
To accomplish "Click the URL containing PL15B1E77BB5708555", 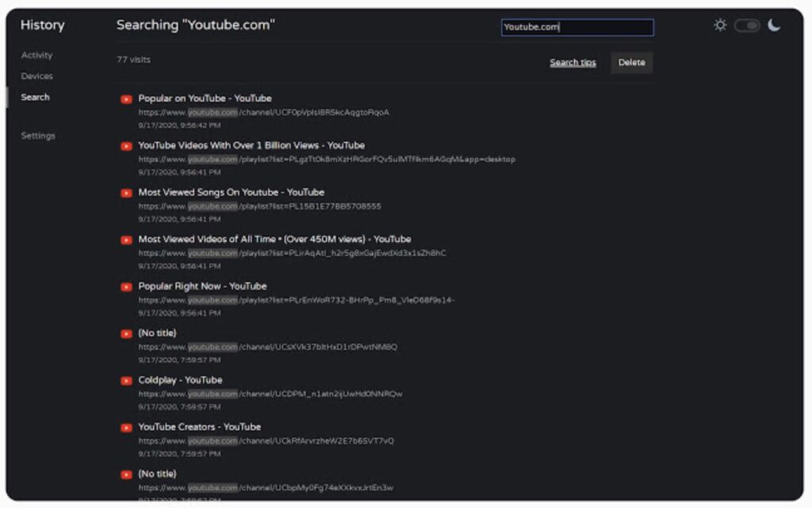I will pyautogui.click(x=259, y=206).
